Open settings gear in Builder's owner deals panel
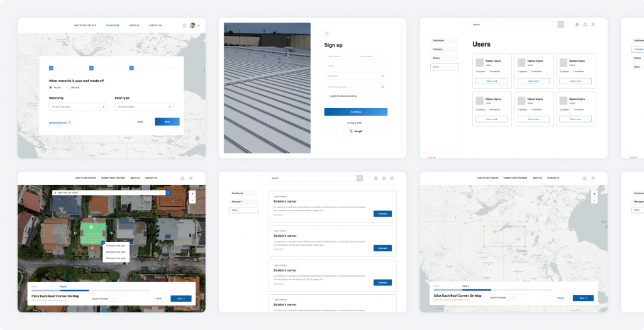Viewport: 644px width, 330px height. pos(376,178)
